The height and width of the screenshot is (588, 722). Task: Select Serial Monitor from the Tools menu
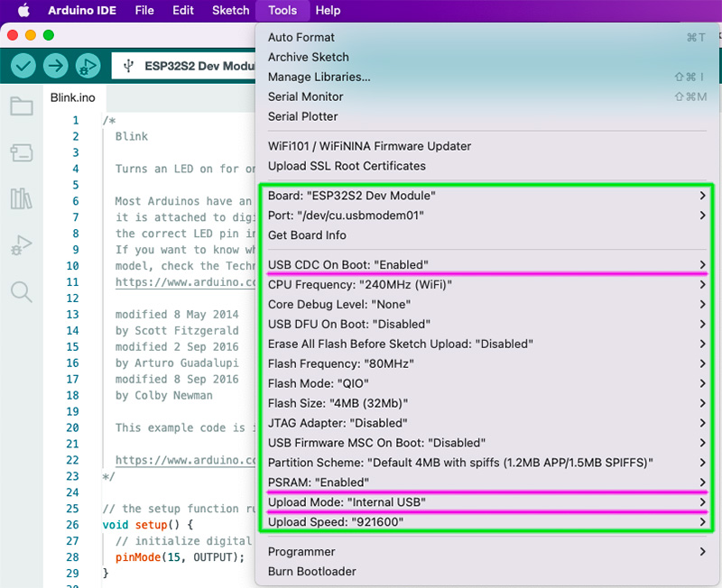305,96
